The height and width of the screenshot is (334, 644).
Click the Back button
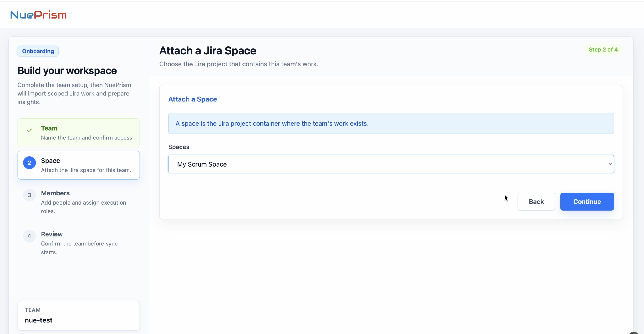[536, 201]
